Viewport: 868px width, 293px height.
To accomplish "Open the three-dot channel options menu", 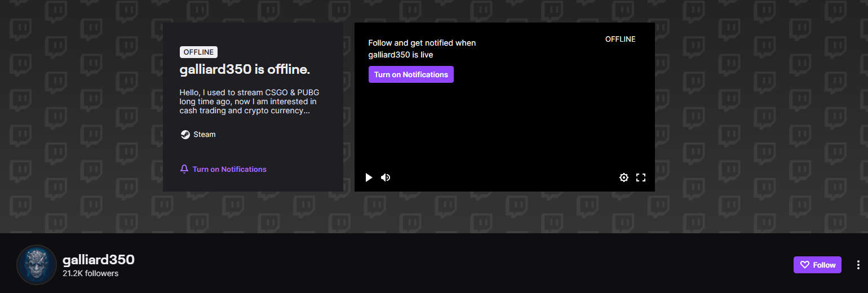I will [x=858, y=265].
